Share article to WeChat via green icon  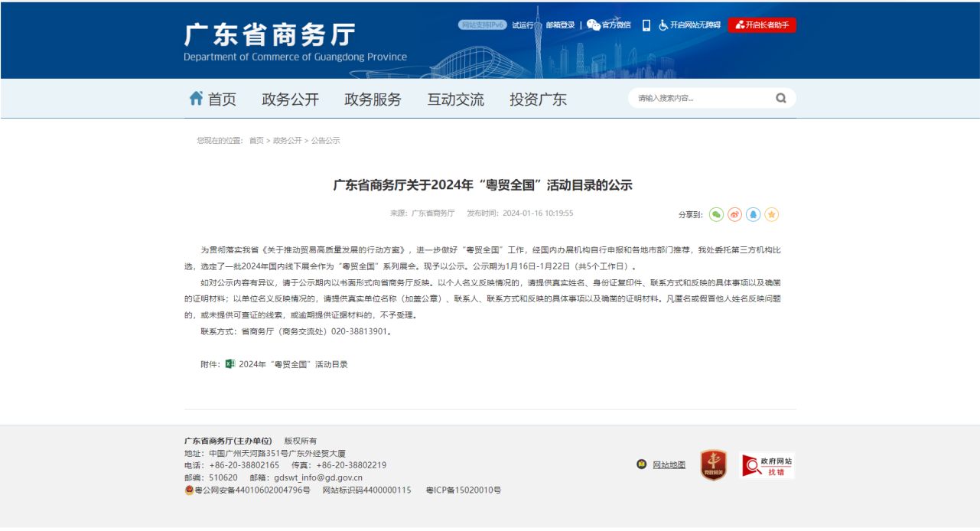coord(716,215)
